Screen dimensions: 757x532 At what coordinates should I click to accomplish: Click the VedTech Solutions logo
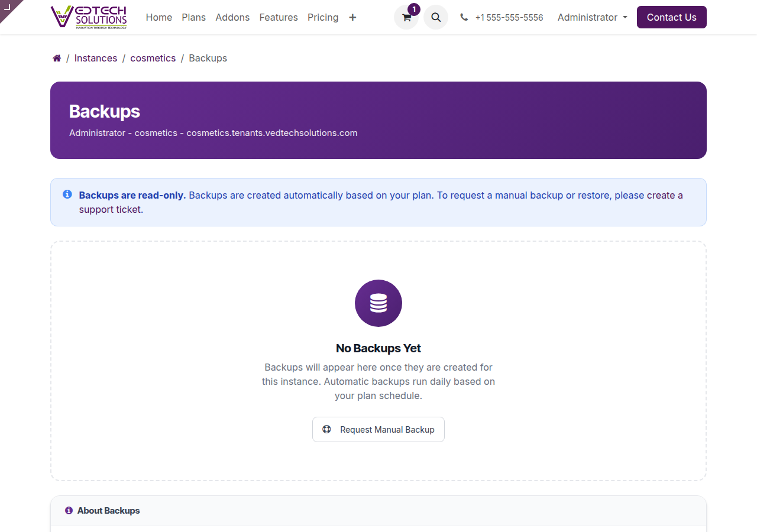[x=89, y=17]
